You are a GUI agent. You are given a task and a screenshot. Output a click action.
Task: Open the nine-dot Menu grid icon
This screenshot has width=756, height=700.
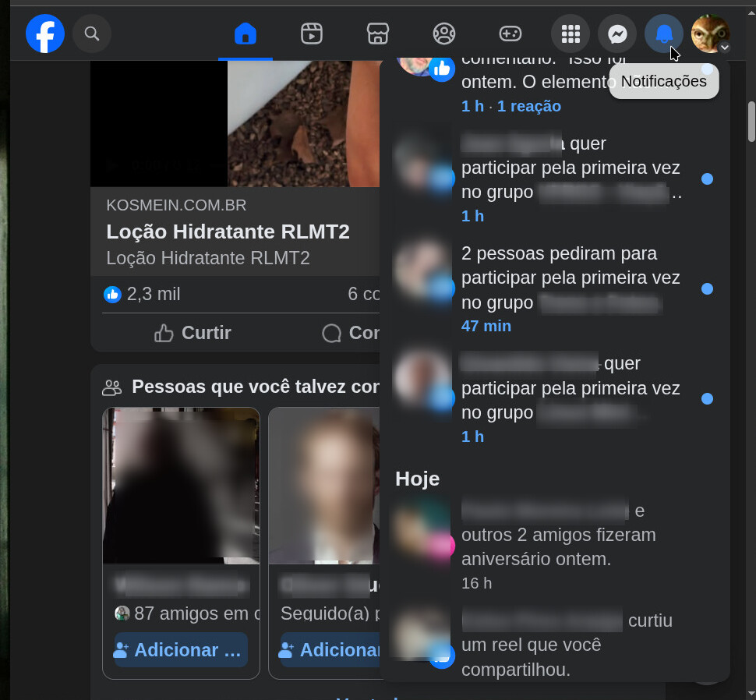(x=571, y=34)
